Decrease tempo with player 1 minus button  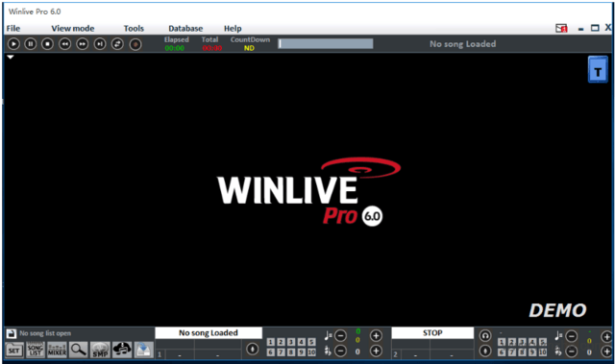coord(340,336)
